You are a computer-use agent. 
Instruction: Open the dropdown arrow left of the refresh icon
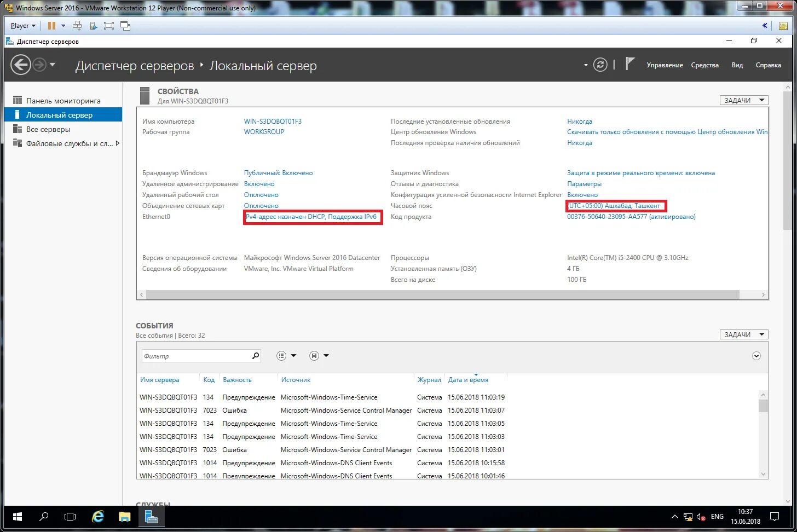[586, 65]
